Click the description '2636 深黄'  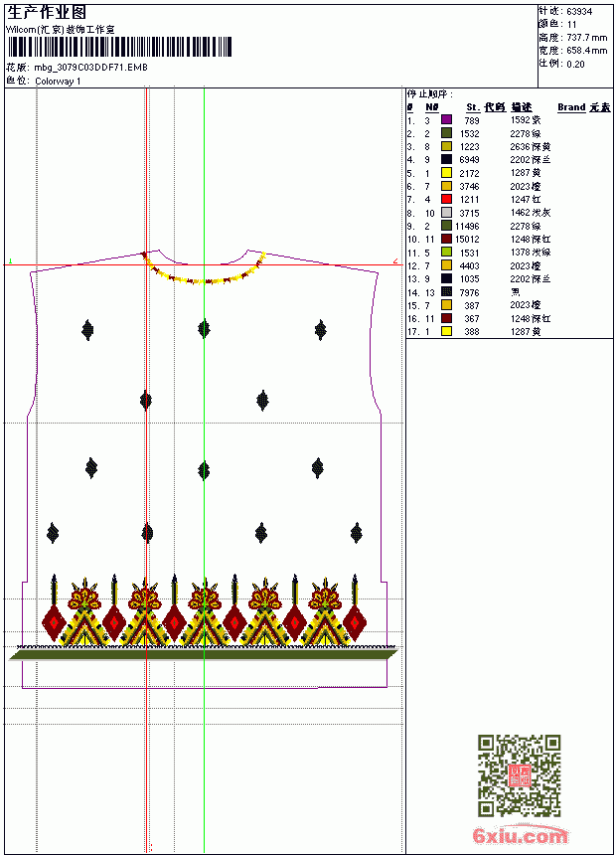[x=531, y=147]
